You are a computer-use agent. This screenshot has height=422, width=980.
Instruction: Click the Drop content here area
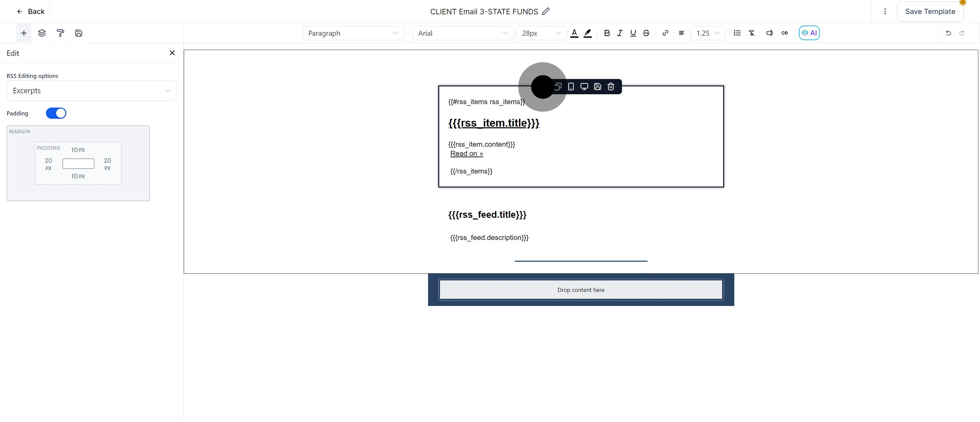581,290
